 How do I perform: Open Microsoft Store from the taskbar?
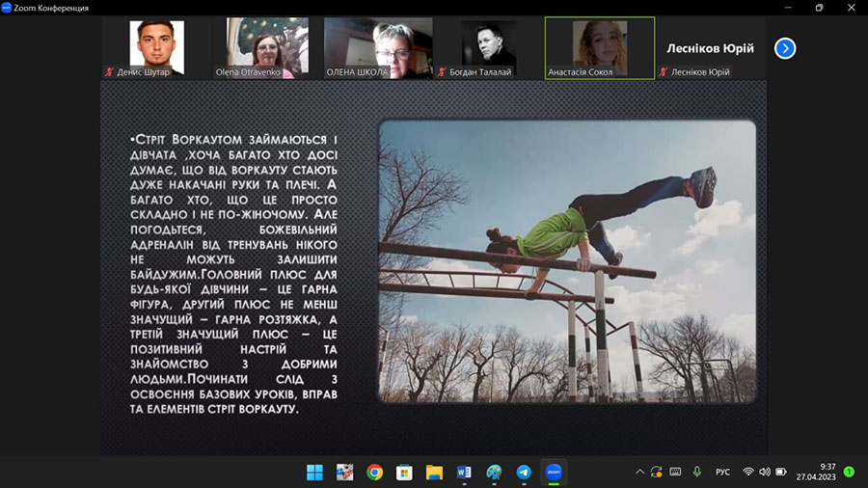(404, 473)
